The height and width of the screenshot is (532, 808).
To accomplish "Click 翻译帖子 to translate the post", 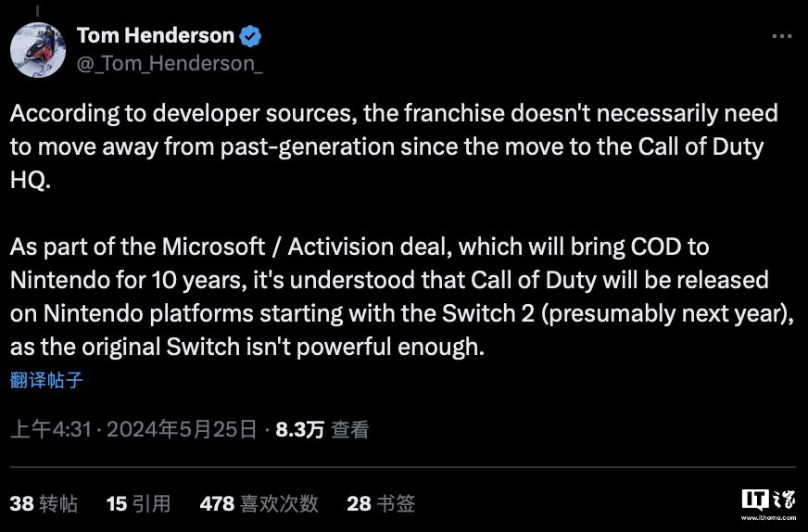I will pyautogui.click(x=46, y=380).
